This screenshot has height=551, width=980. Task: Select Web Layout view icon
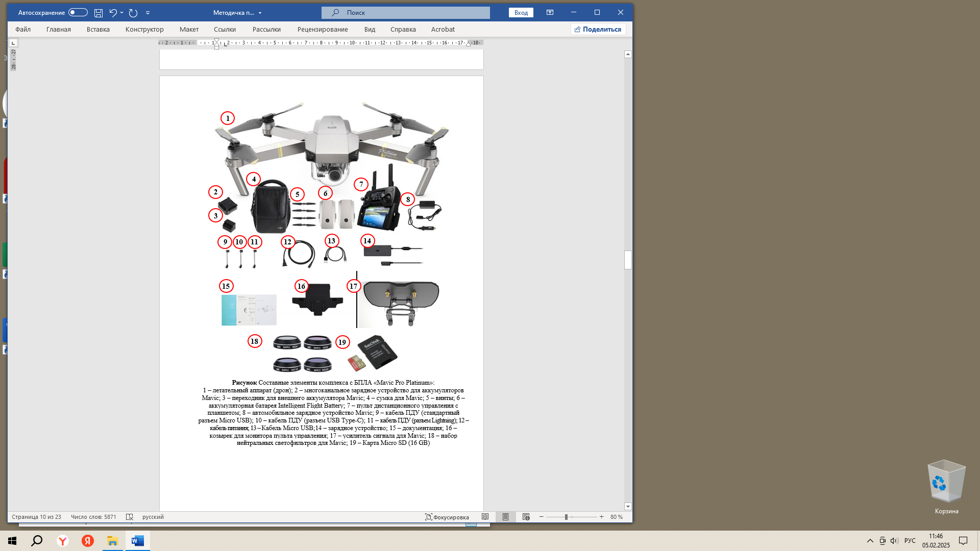tap(526, 517)
